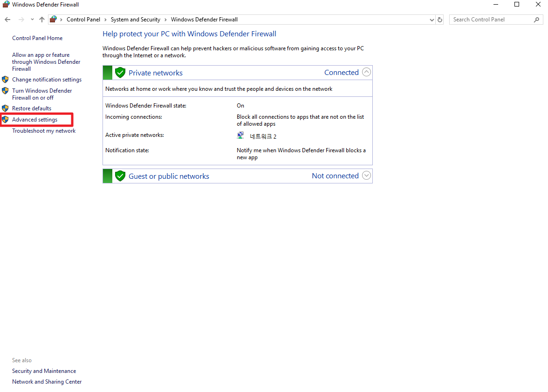Select Control Panel in the breadcrumb
548x392 pixels.
coord(83,20)
